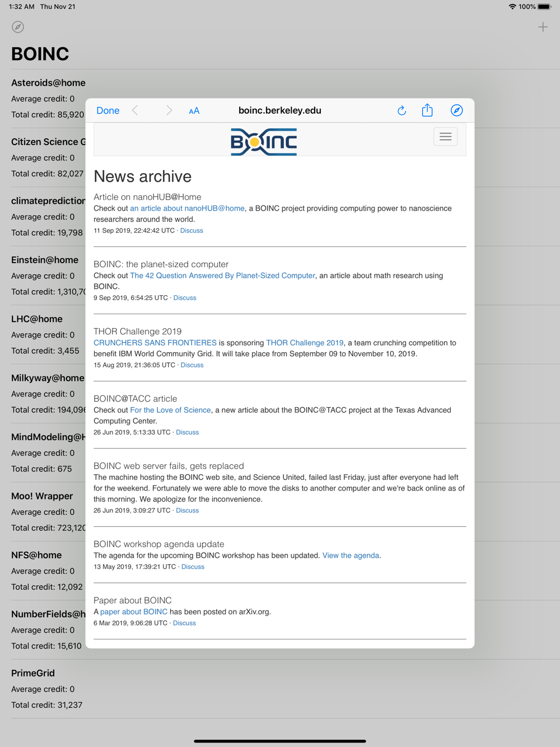
Task: Tap the BOINC logo image
Action: pos(264,142)
